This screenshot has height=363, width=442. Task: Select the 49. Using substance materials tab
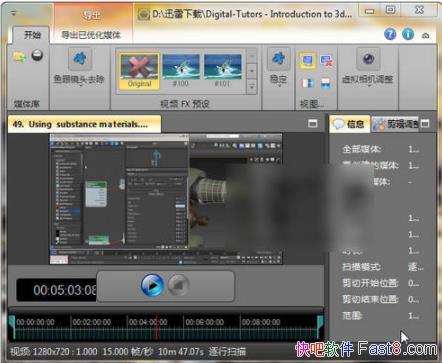84,124
